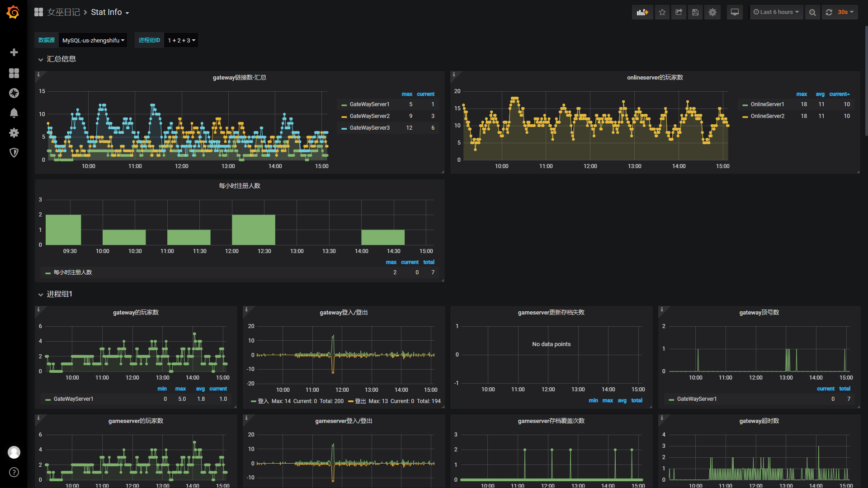Toggle GateWayServer3 series in legend
Screen dimensions: 868x488
tap(369, 128)
